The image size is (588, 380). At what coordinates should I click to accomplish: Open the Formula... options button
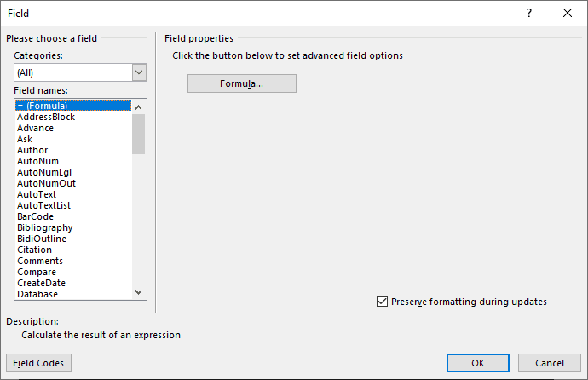(x=242, y=83)
